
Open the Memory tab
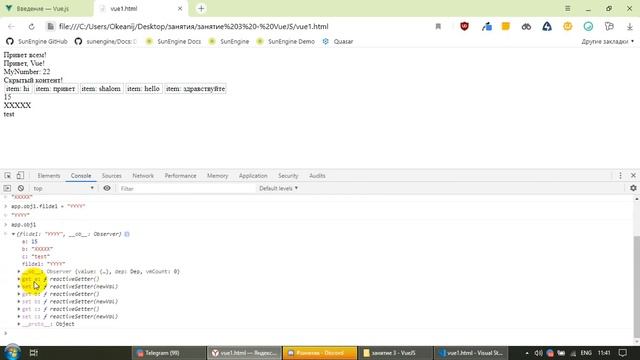tap(217, 176)
